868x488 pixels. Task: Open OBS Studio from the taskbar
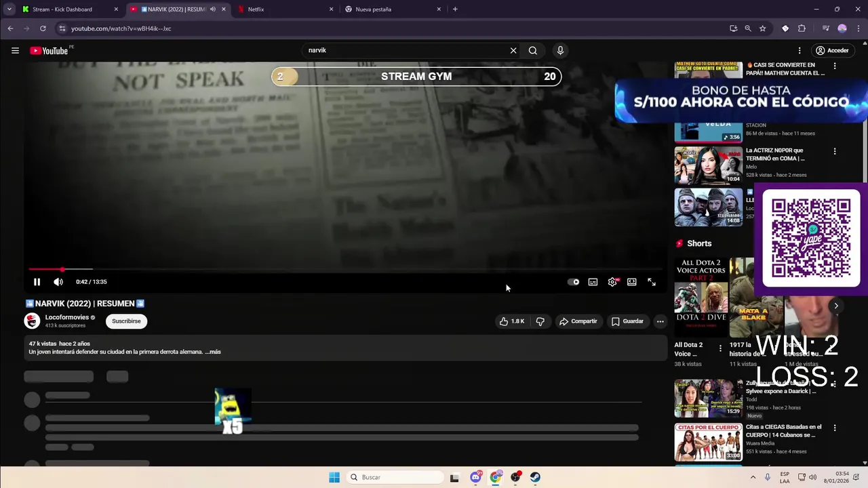pyautogui.click(x=515, y=477)
